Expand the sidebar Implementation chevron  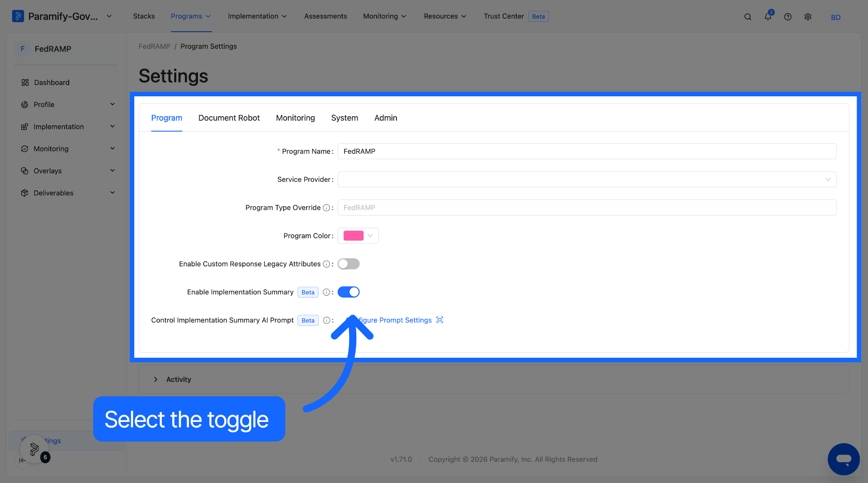[113, 127]
